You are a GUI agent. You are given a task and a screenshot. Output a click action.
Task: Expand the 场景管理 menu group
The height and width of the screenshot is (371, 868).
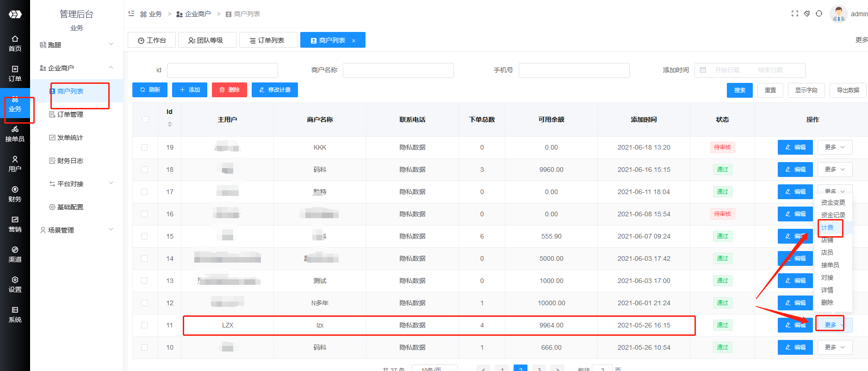point(76,230)
